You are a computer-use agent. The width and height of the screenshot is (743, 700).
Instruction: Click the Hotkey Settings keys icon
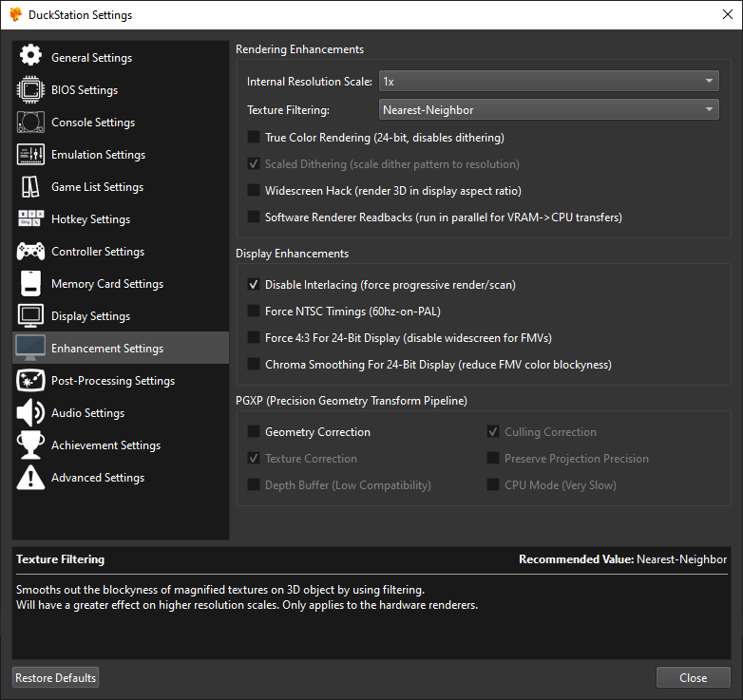tap(30, 218)
